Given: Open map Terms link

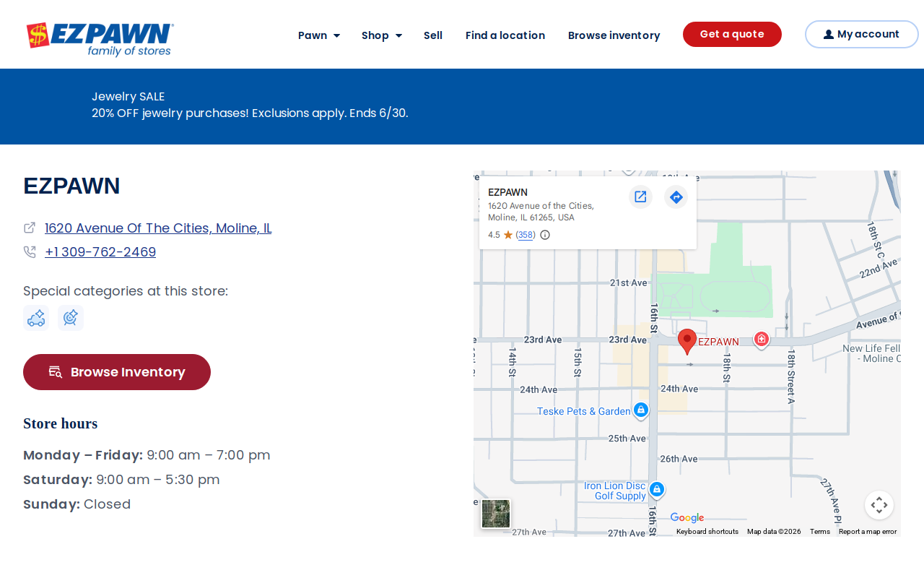Looking at the screenshot, I should click(x=820, y=532).
